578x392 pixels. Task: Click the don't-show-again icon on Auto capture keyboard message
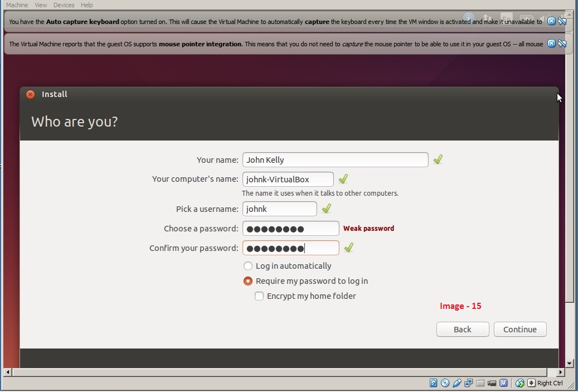click(562, 21)
